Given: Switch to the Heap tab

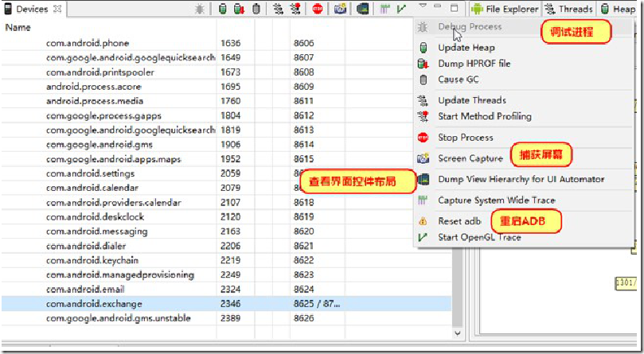Looking at the screenshot, I should click(619, 9).
